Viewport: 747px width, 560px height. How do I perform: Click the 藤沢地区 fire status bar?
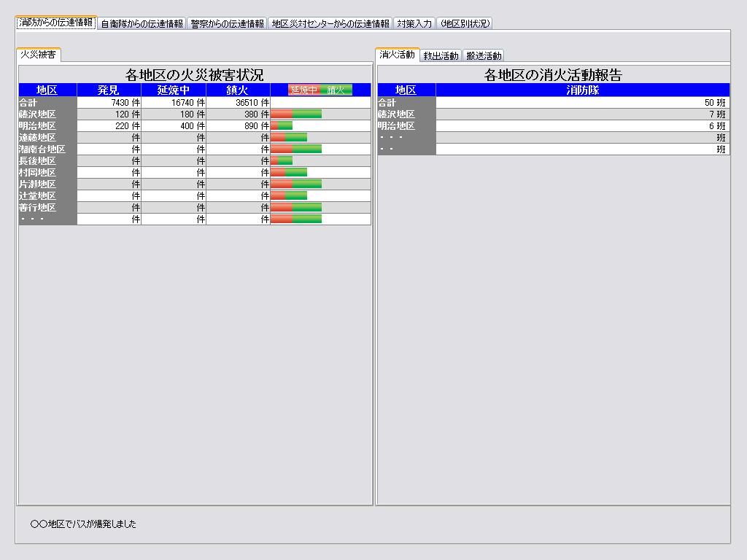pos(296,114)
